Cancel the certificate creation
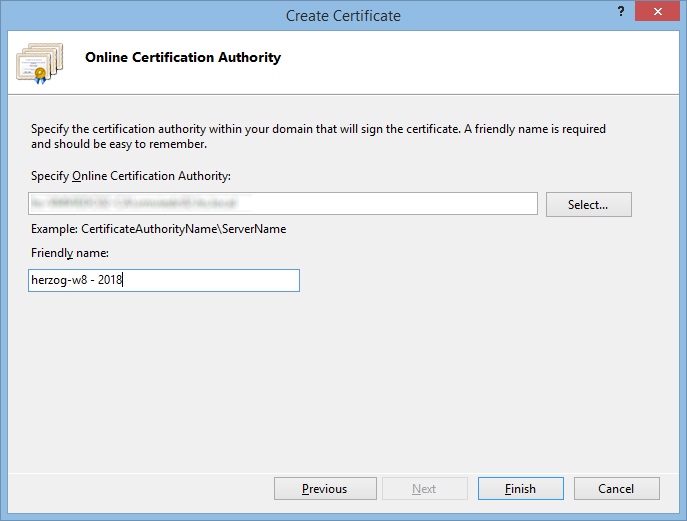 coord(616,489)
